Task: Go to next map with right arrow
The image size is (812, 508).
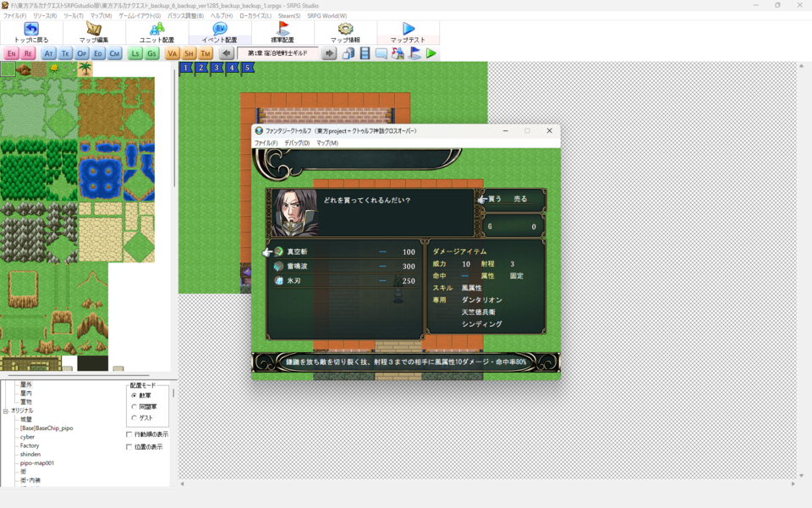Action: 329,53
